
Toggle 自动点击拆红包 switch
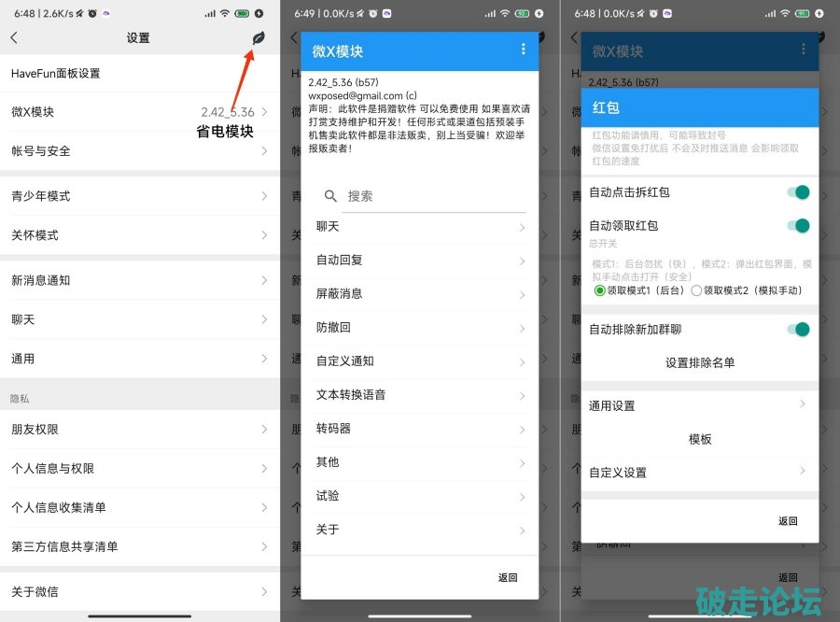797,192
